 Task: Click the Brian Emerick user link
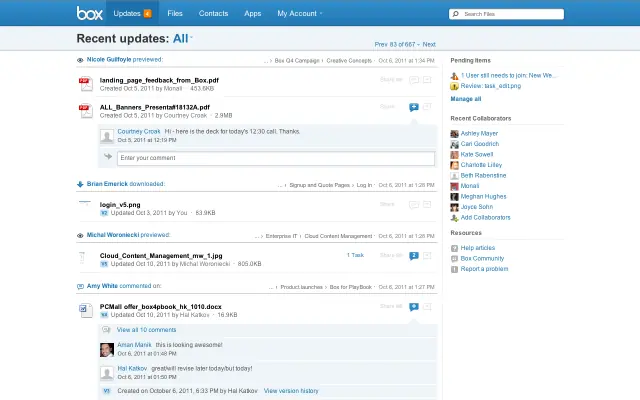(107, 184)
